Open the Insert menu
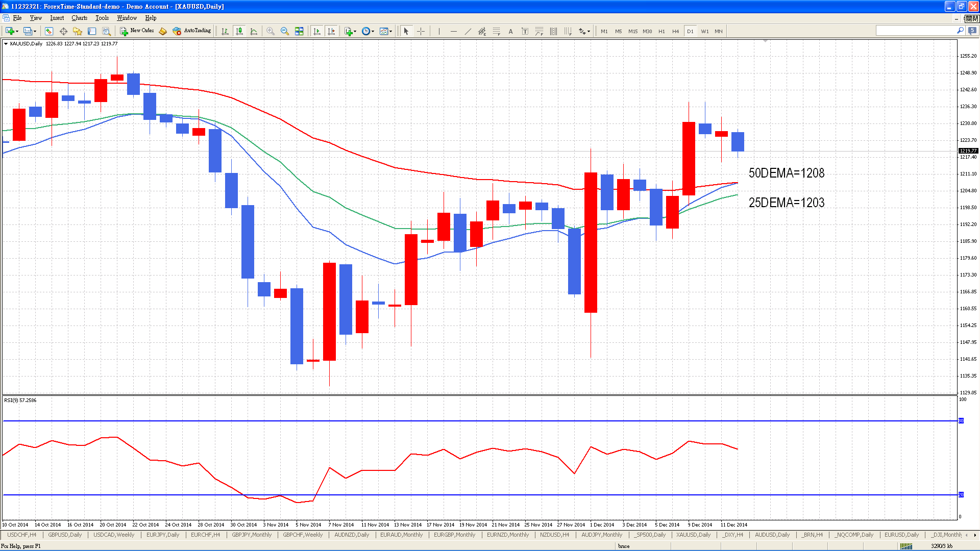980x551 pixels. (x=57, y=18)
